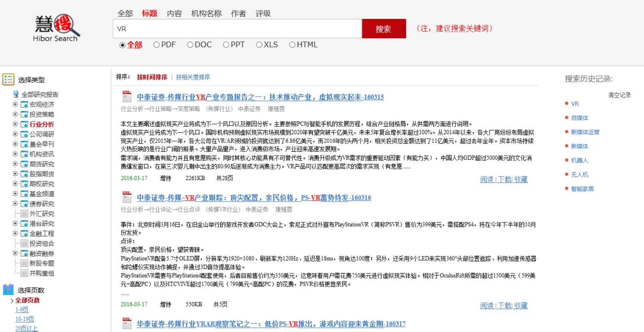This screenshot has height=332, width=644.
Task: Click the document icon beside 投资组合
Action: 24,244
